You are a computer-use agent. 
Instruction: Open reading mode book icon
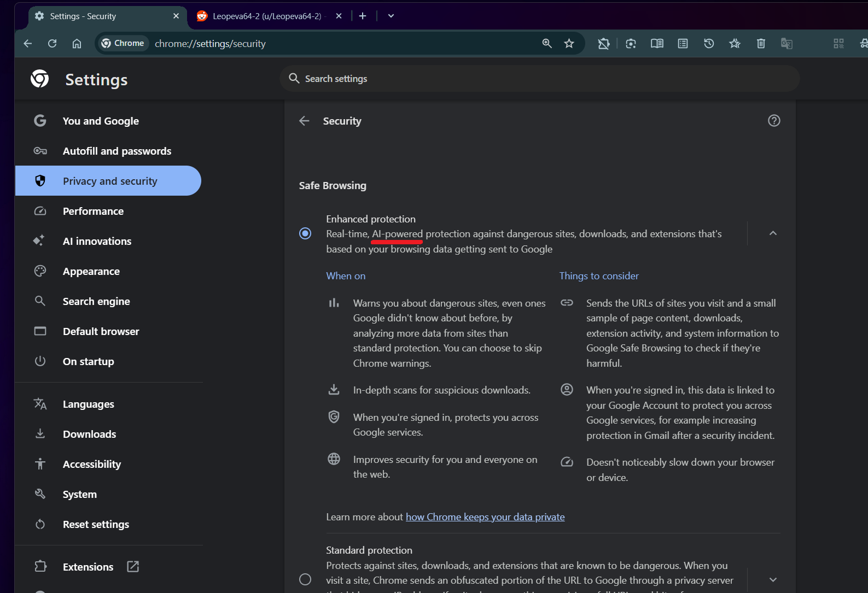pyautogui.click(x=657, y=44)
